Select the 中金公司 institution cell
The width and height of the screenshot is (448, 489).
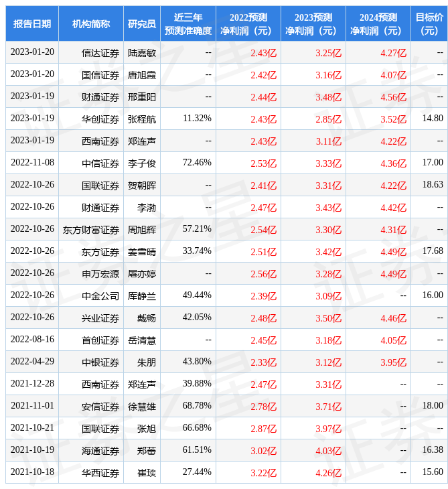100,296
